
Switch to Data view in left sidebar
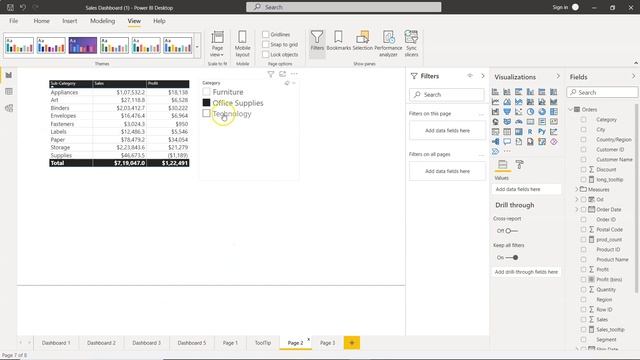tap(9, 91)
